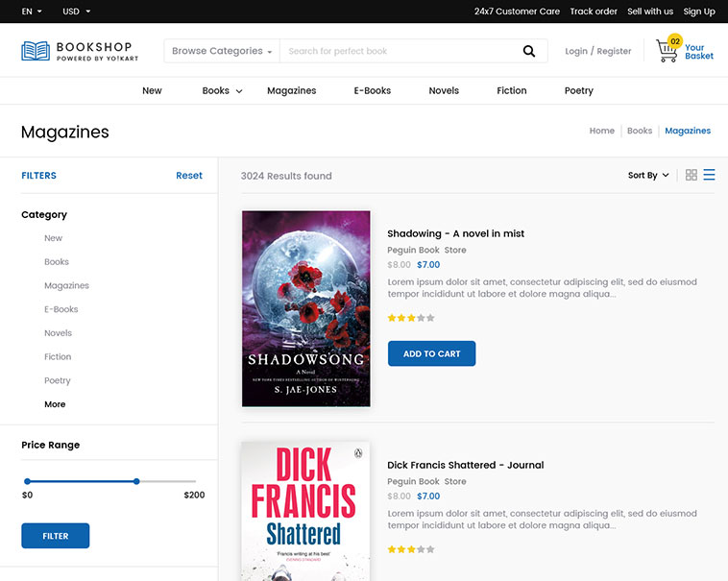Open the Your Basket link
Viewport: 728px width, 581px height.
coord(699,52)
